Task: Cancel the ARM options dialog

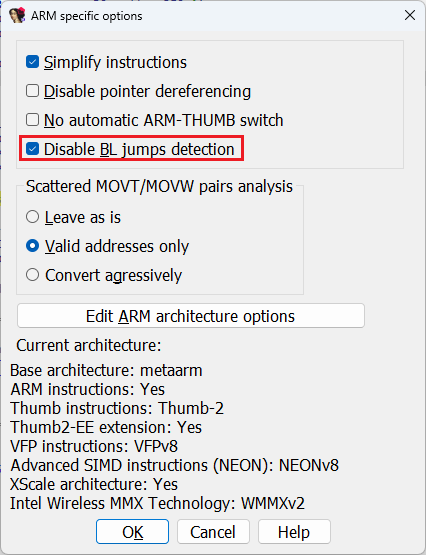Action: 213,532
